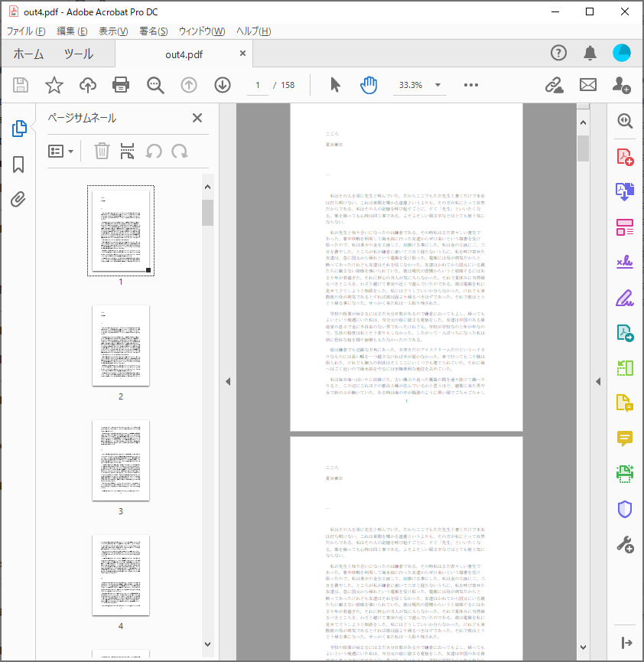Open the 編集 menu
This screenshot has width=644, height=662.
coord(72,31)
